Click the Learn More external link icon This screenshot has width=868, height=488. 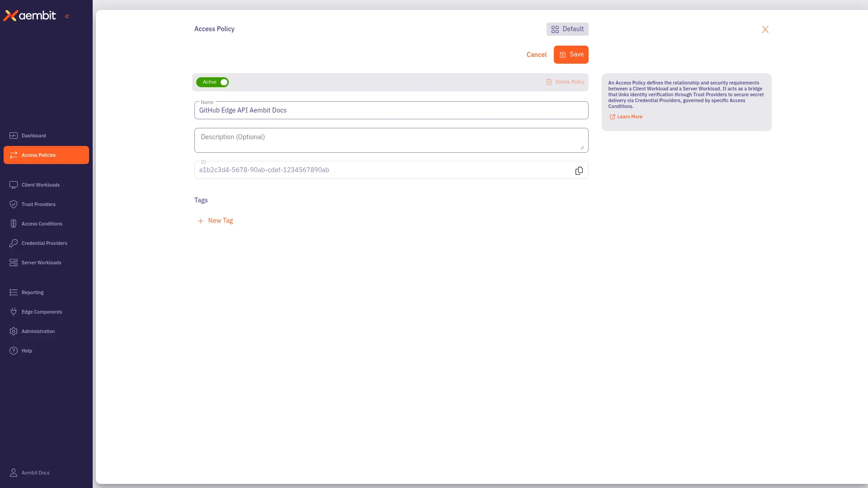(613, 117)
